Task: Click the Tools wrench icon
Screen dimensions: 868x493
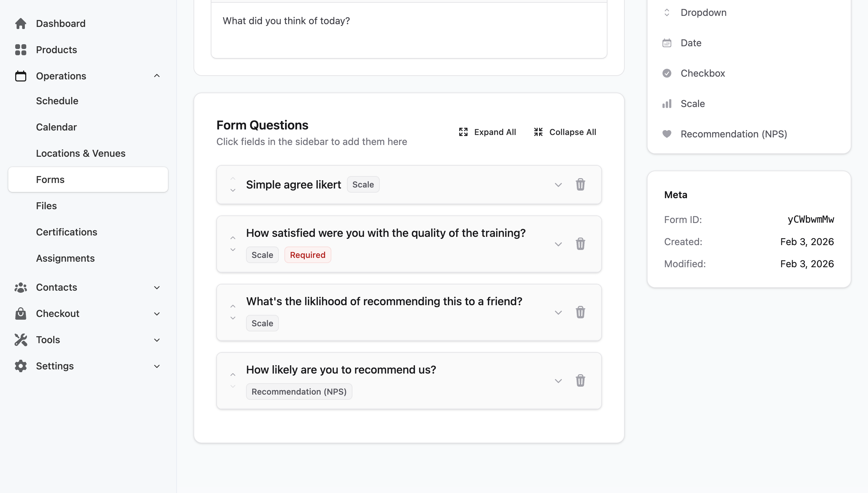Action: click(x=20, y=340)
